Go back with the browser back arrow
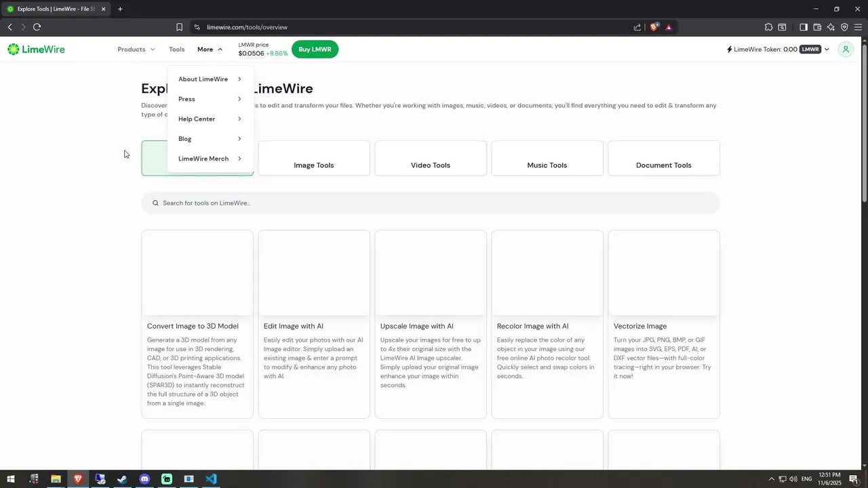 tap(9, 27)
